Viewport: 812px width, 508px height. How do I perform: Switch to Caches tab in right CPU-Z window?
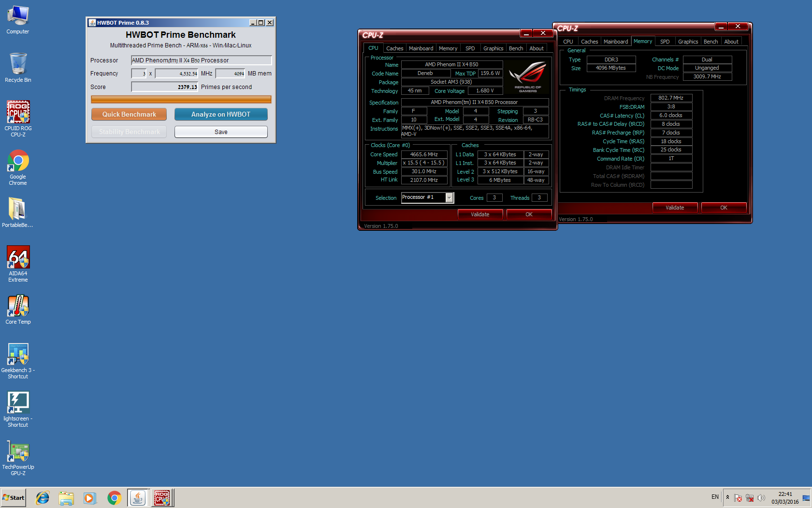[x=589, y=42]
